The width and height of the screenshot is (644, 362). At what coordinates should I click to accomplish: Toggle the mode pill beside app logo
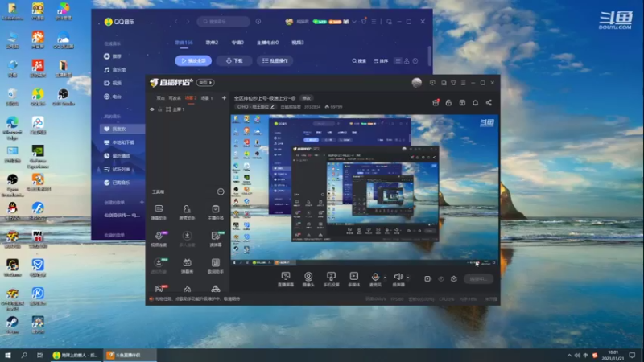[205, 83]
